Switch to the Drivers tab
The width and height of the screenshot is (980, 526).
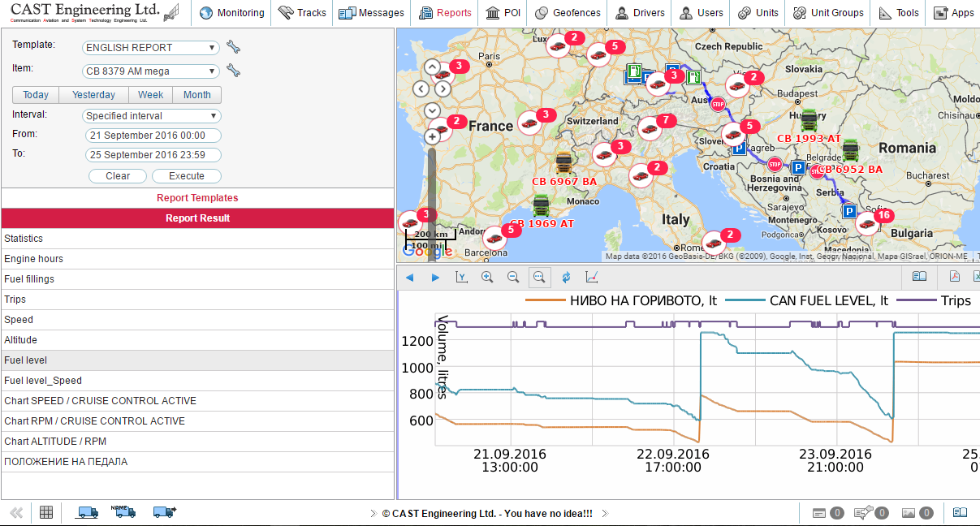[640, 13]
